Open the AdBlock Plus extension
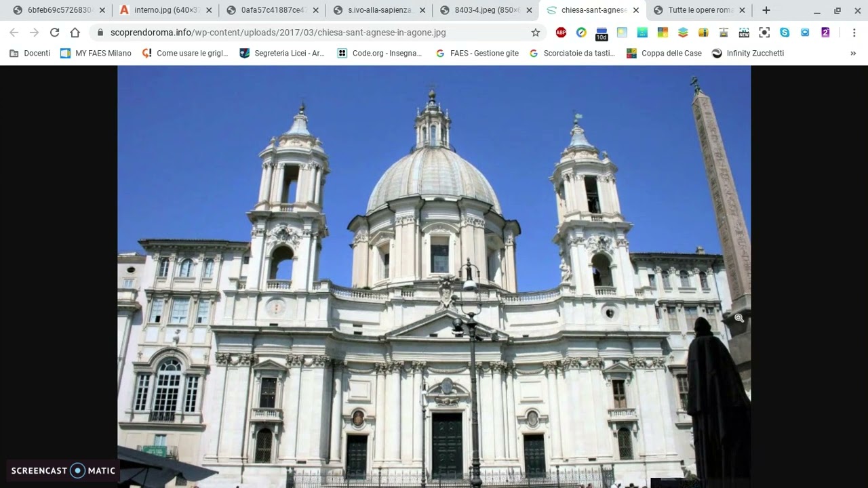This screenshot has height=488, width=868. click(561, 33)
